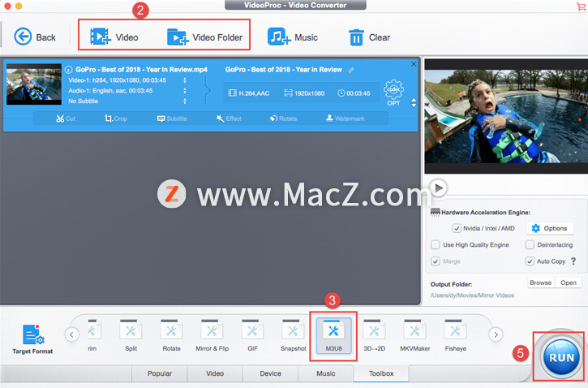This screenshot has width=588, height=388.
Task: Open the Crop tool
Action: [x=116, y=119]
